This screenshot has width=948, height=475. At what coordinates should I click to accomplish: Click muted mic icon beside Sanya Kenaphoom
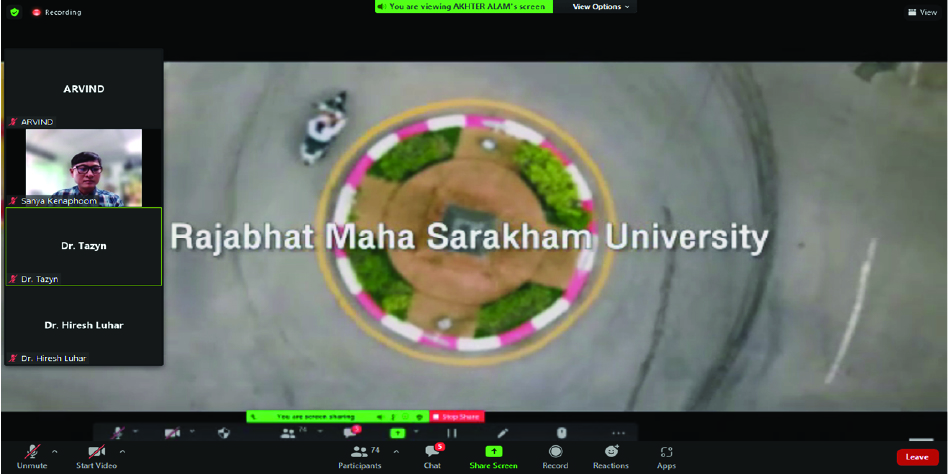pos(13,201)
